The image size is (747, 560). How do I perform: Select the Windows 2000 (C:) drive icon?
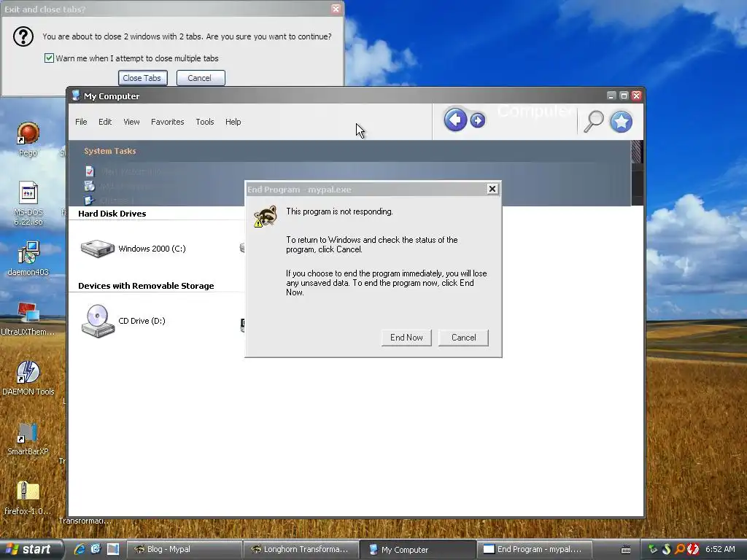(98, 249)
